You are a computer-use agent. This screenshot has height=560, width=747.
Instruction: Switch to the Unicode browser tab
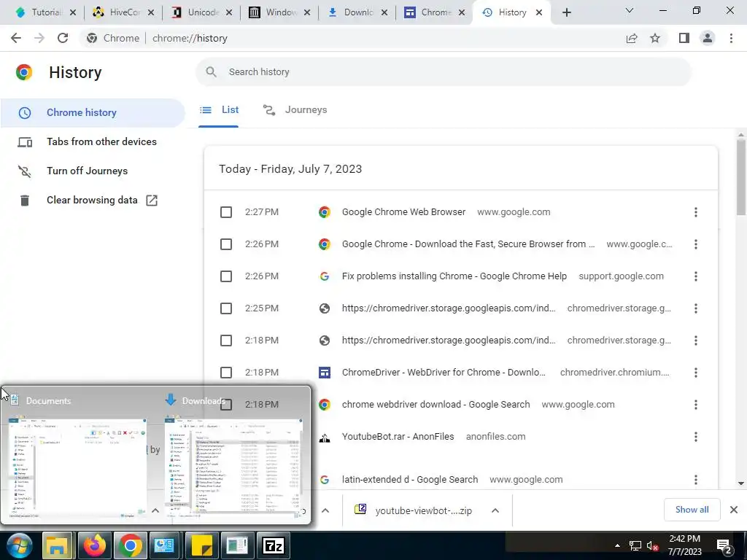coord(201,13)
